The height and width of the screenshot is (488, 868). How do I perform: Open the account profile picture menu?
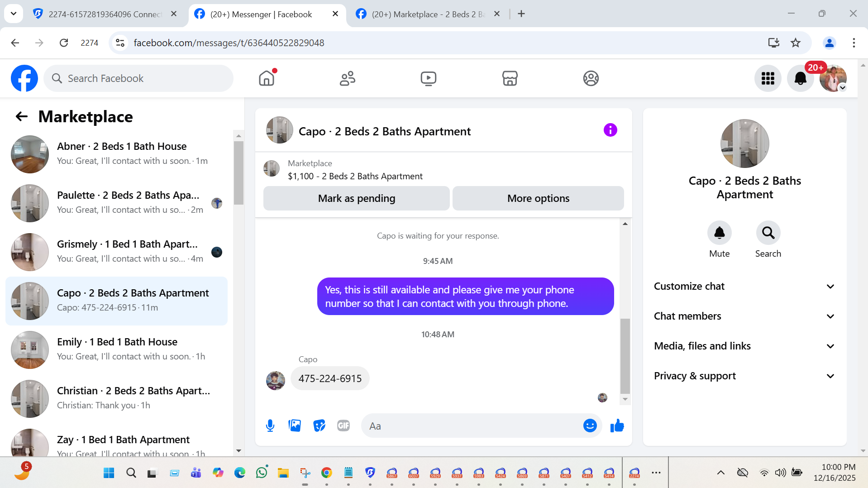pos(833,78)
